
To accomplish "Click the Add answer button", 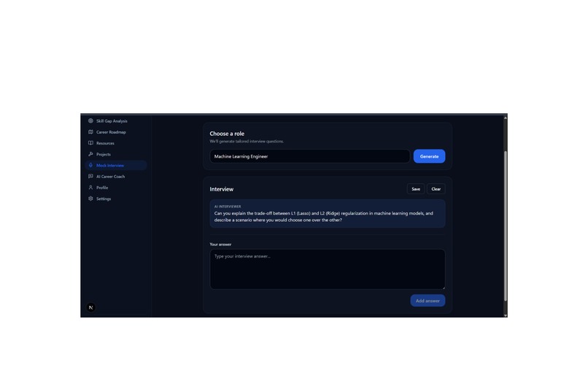I will (428, 301).
